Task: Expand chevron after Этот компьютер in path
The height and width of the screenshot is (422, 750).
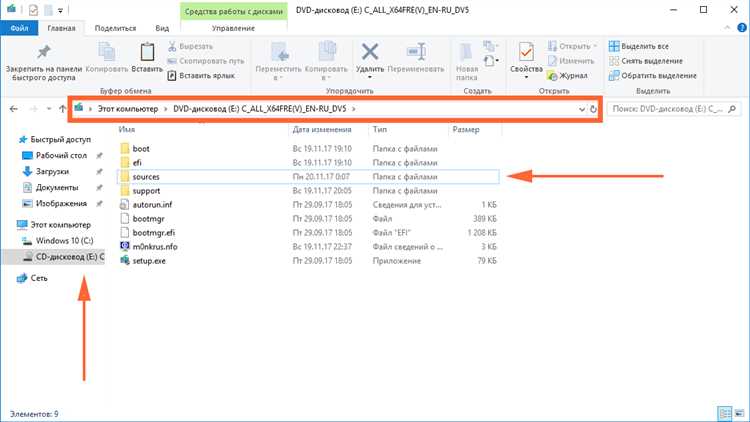Action: pos(165,109)
